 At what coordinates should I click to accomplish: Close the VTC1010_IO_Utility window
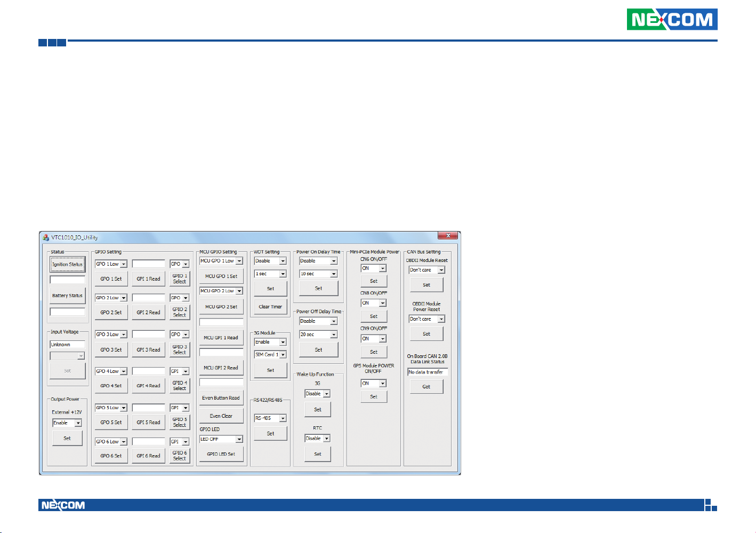point(448,235)
